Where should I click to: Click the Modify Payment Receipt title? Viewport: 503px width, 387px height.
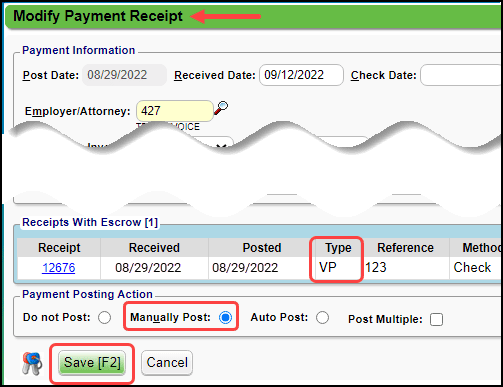pyautogui.click(x=98, y=16)
